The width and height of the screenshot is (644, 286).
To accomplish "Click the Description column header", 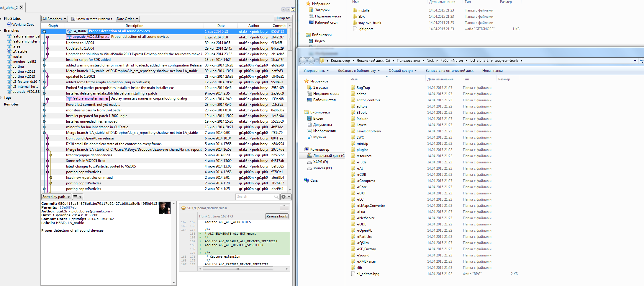I will tap(134, 26).
